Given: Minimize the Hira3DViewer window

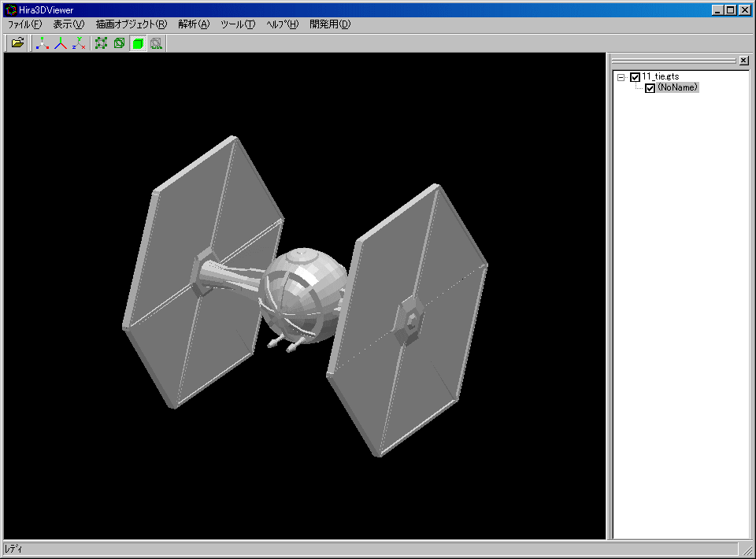Looking at the screenshot, I should tap(718, 9).
